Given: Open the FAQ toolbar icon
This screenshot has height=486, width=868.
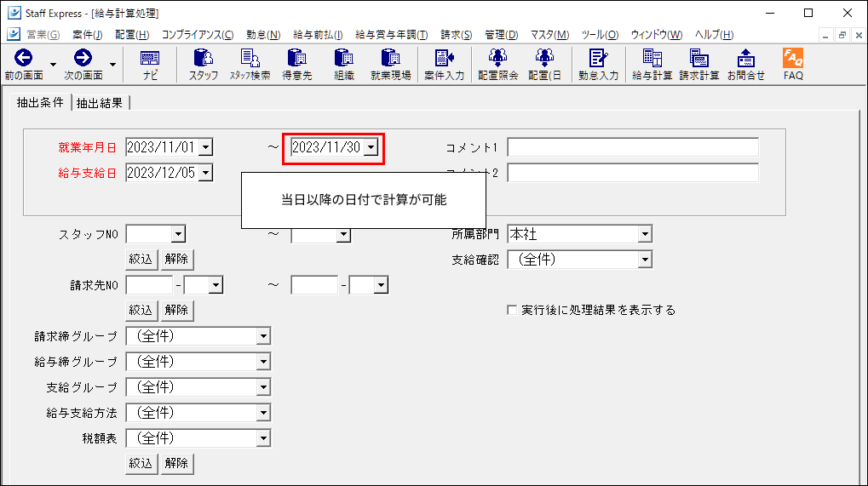Looking at the screenshot, I should (793, 58).
